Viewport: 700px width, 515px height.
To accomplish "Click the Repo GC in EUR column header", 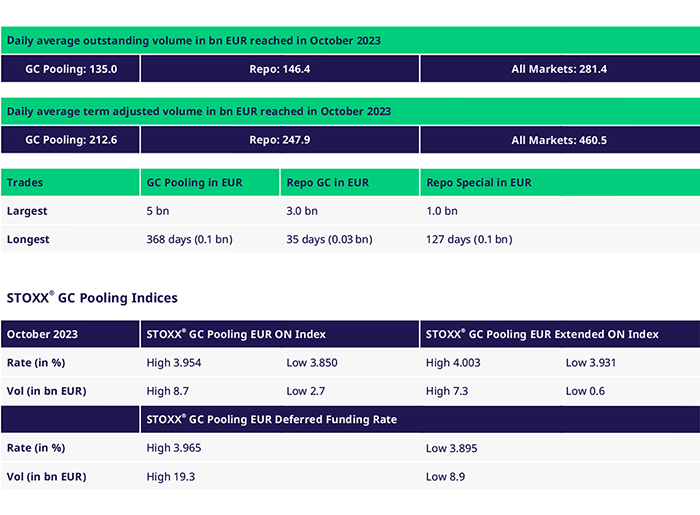I will 328,183.
